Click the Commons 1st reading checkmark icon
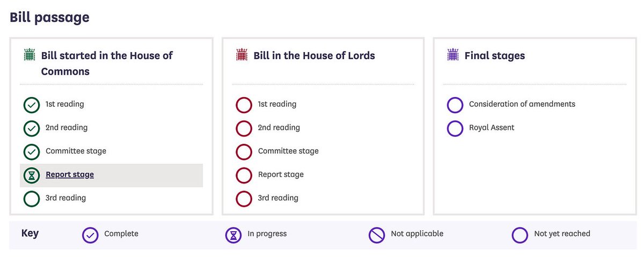Viewport: 644px width, 257px height. click(32, 105)
